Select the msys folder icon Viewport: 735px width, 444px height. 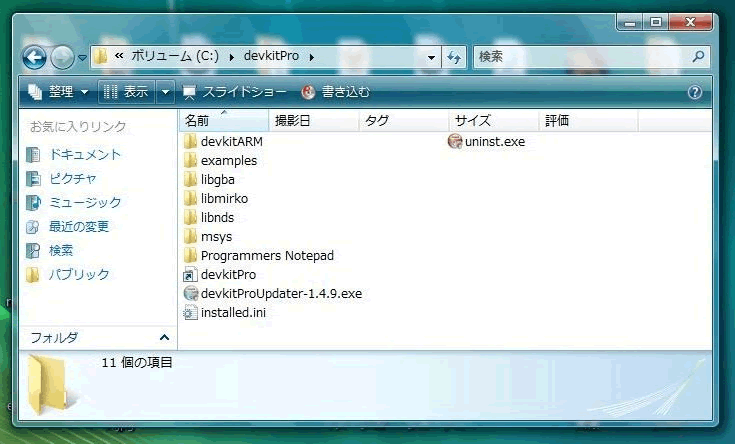coord(190,236)
